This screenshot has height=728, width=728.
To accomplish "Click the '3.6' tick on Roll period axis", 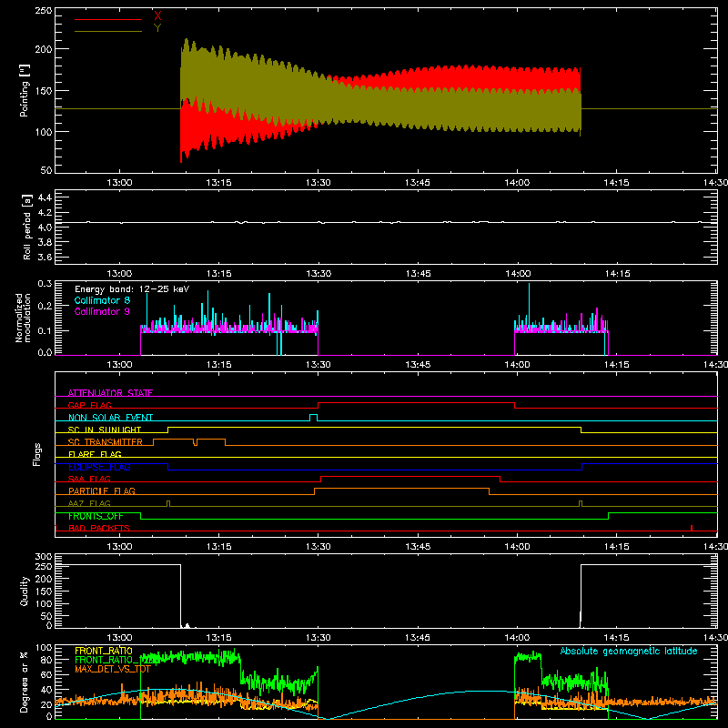I will pyautogui.click(x=45, y=258).
